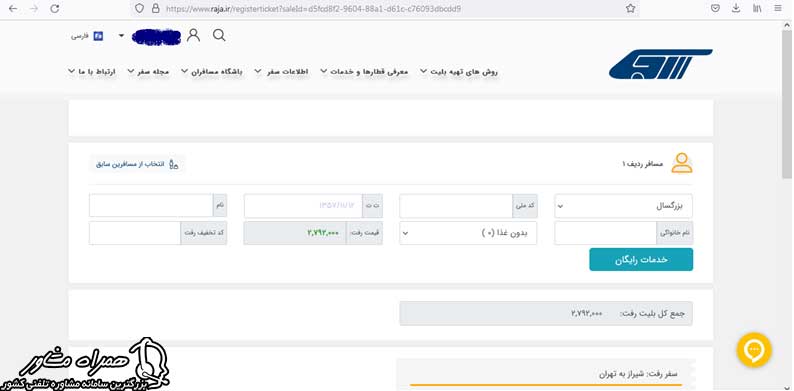The height and width of the screenshot is (391, 794).
Task: Focus the نام first name field
Action: (151, 206)
